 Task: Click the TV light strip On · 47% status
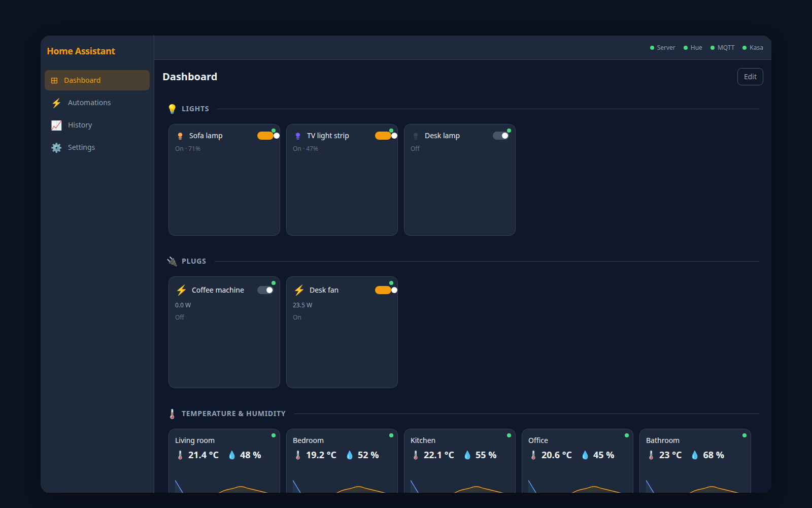pos(306,149)
